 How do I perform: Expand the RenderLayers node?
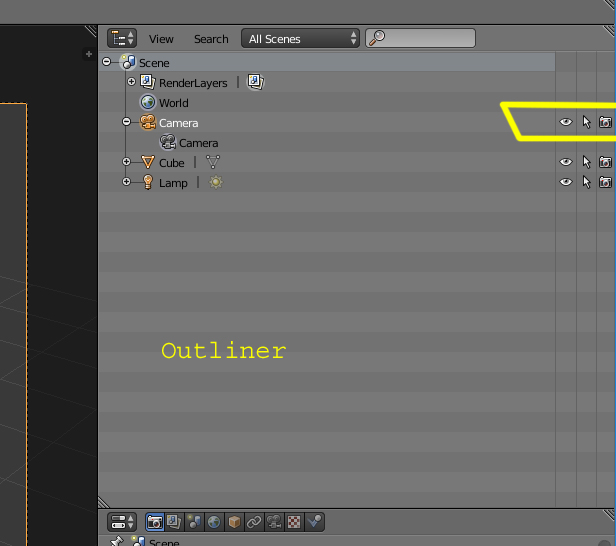click(x=132, y=82)
